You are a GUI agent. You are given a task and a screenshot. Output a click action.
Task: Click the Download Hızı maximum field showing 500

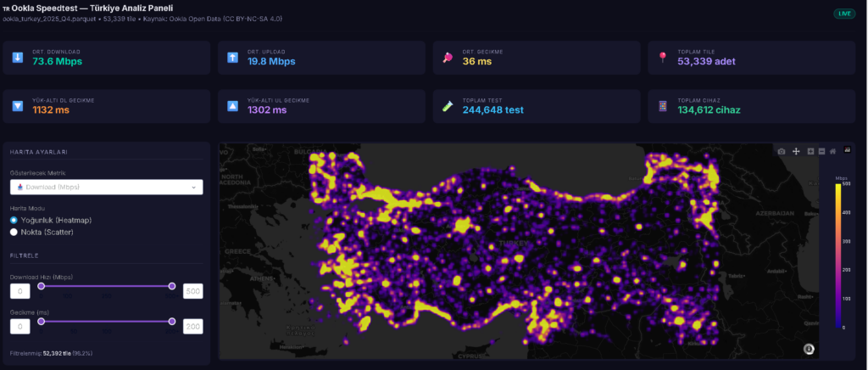(192, 292)
